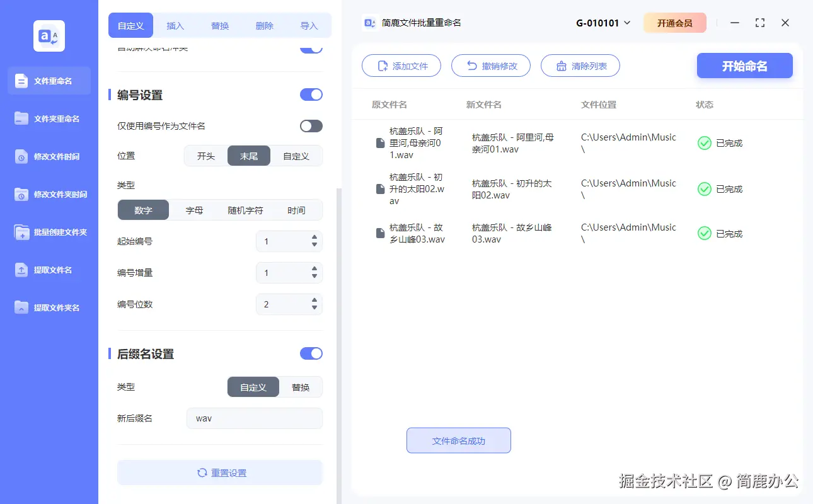This screenshot has width=813, height=504.
Task: Increase the 起始编号 value
Action: 314,238
